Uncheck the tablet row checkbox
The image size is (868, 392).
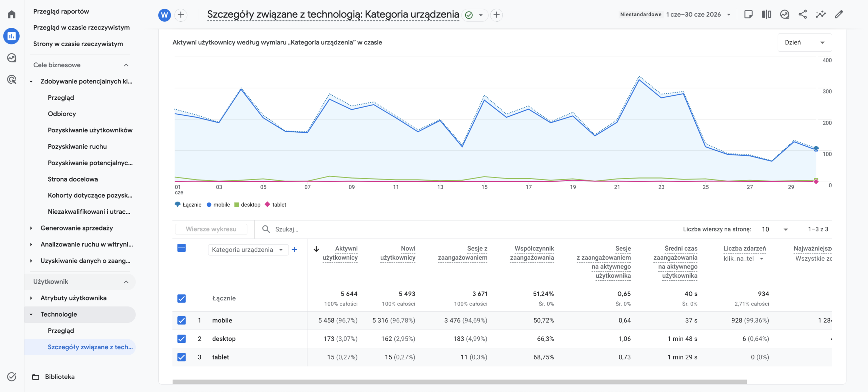click(x=182, y=357)
